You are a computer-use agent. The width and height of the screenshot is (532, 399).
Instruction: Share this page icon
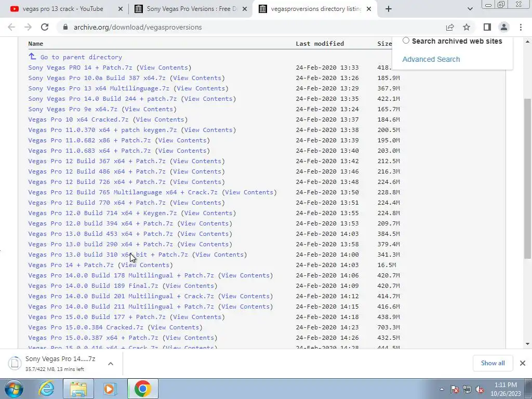click(x=450, y=27)
